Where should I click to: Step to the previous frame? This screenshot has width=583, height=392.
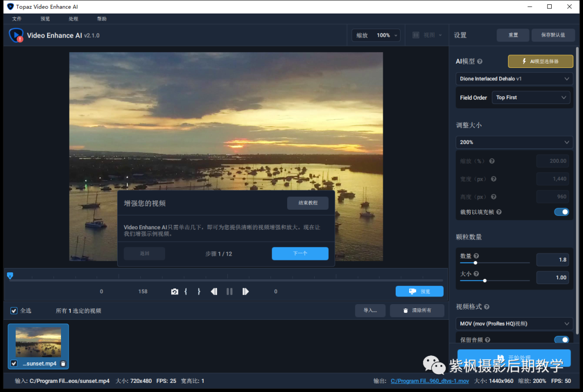(214, 292)
